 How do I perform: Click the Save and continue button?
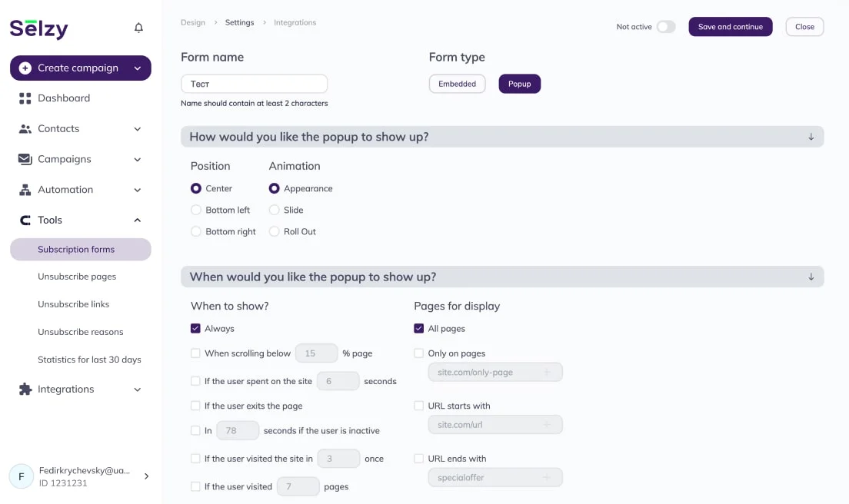pos(730,27)
